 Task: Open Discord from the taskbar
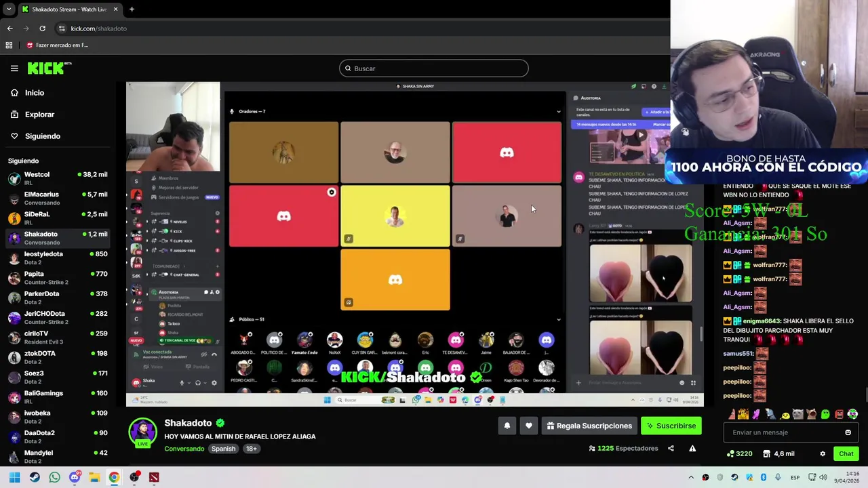tap(75, 477)
